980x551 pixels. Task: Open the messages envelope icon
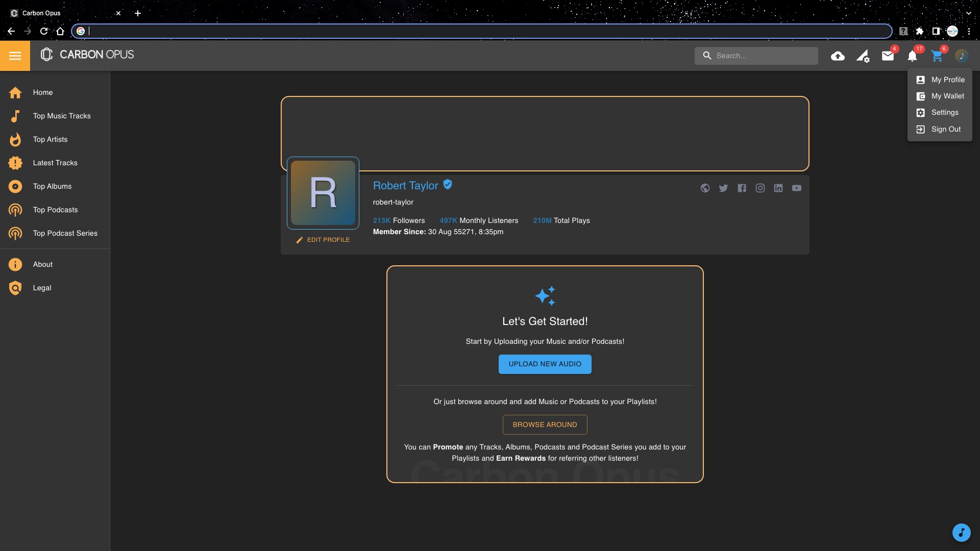888,56
